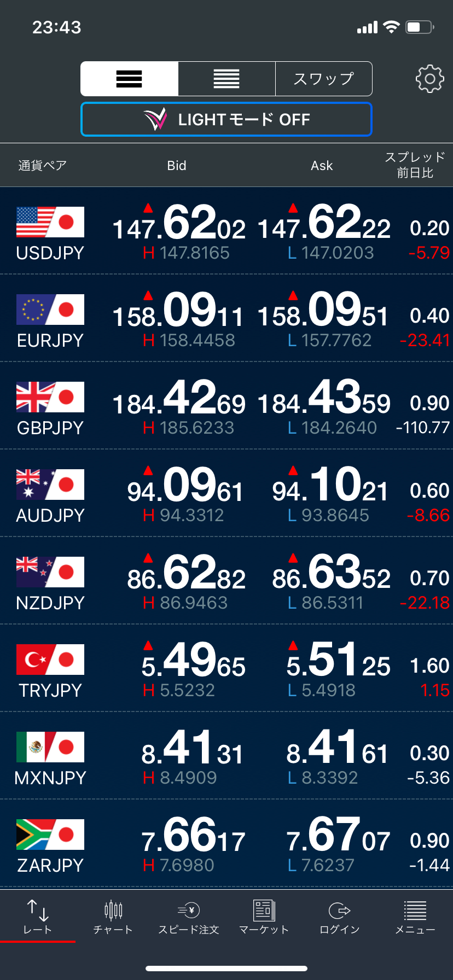Open the メニュー (menu) tab
The height and width of the screenshot is (980, 453).
point(415,917)
